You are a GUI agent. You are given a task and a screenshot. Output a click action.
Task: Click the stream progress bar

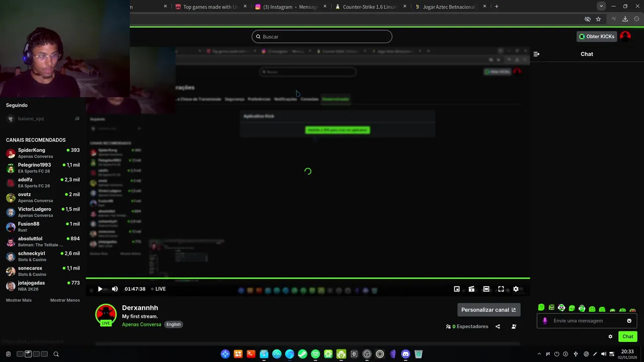(x=308, y=278)
